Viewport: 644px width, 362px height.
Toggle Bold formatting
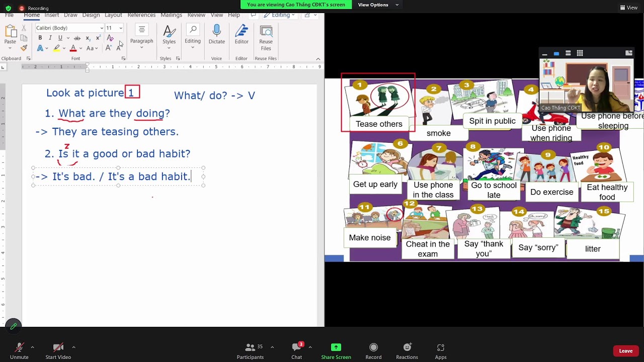40,38
